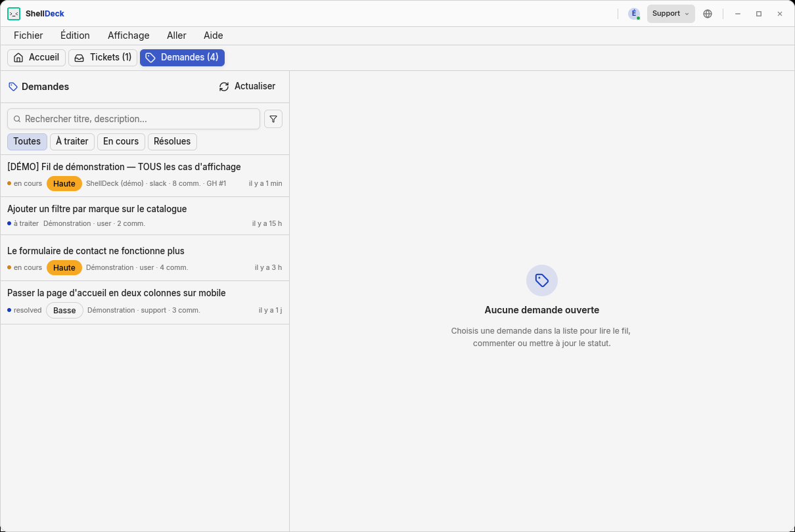Close the ShellDeck window
This screenshot has width=795, height=532.
[780, 14]
